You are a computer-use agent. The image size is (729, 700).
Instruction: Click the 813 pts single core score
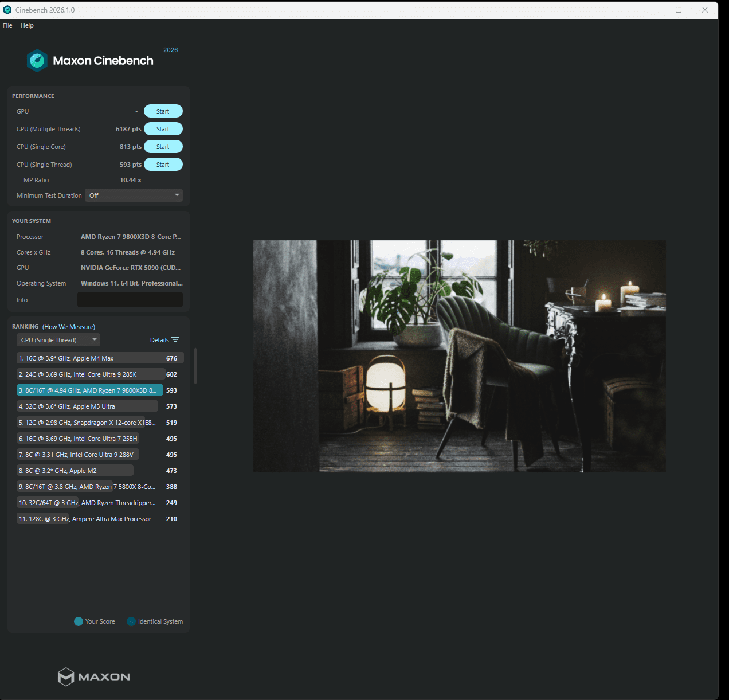131,147
